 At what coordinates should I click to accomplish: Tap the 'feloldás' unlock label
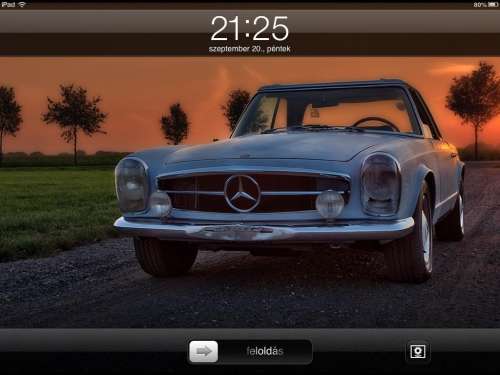(265, 351)
